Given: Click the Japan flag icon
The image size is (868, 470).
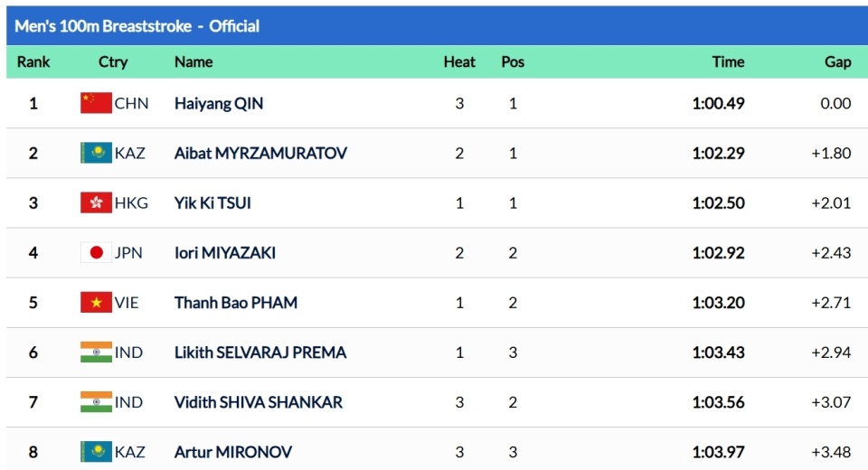Looking at the screenshot, I should coord(96,252).
